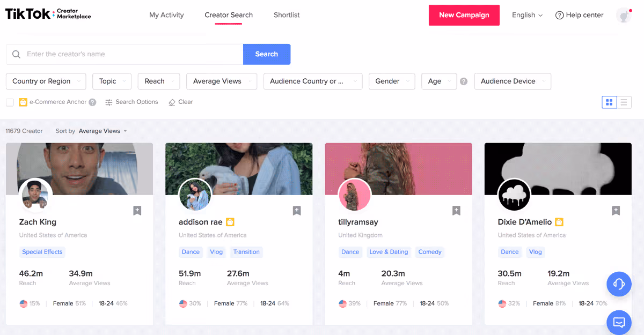Select the Vlog tag on addison rae
The width and height of the screenshot is (644, 335).
[216, 252]
